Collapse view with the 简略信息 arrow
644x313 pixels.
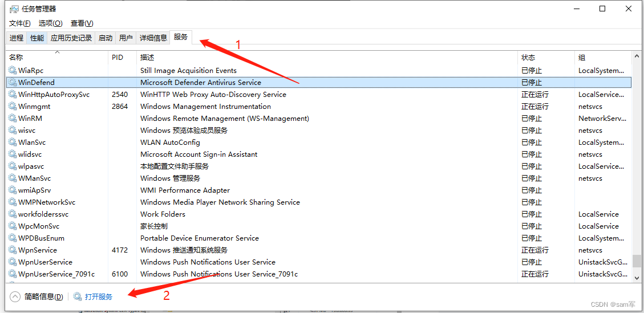pos(15,296)
